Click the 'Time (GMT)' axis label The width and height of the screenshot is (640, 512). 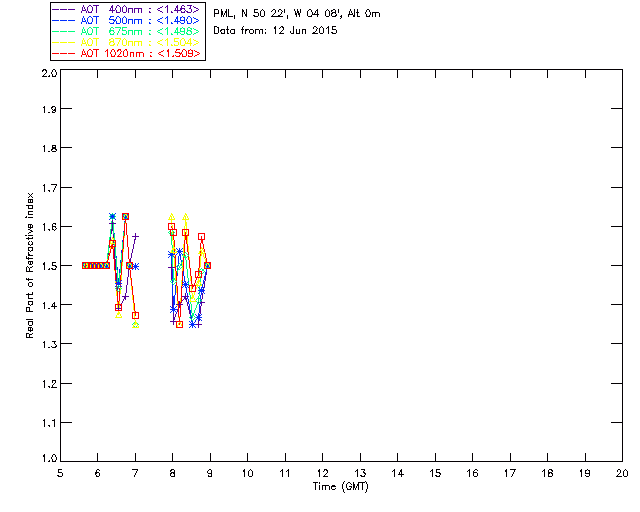point(341,487)
